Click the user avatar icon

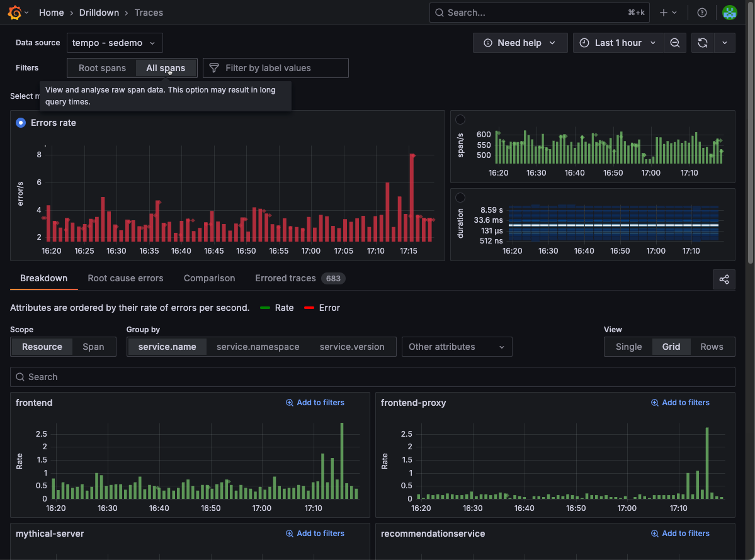(x=729, y=13)
